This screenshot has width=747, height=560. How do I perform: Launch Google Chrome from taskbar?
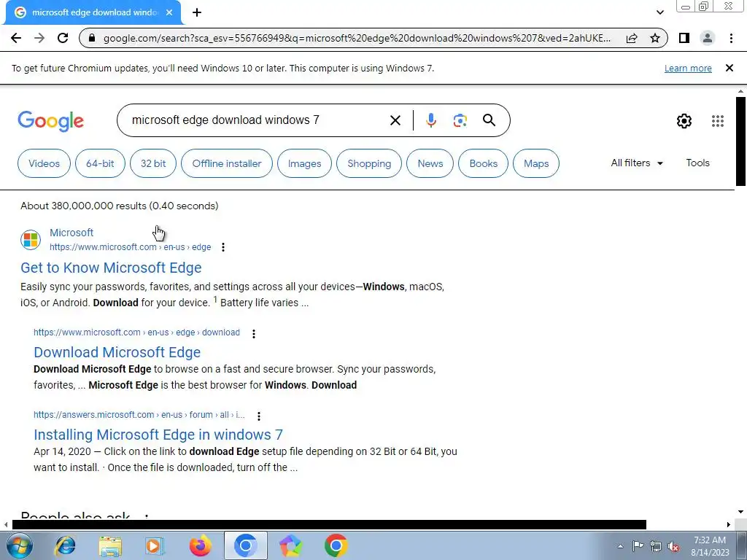coord(336,545)
